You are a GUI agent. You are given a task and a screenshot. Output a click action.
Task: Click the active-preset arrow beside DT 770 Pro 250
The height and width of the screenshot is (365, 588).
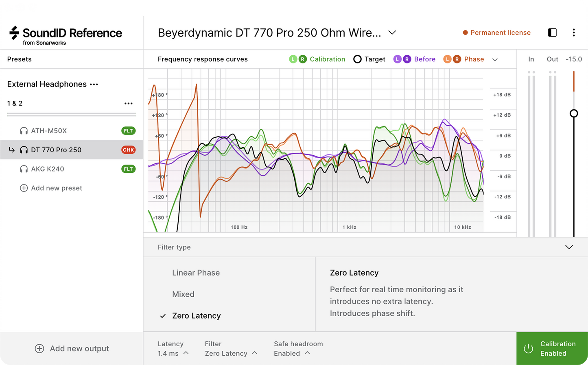[x=12, y=150]
